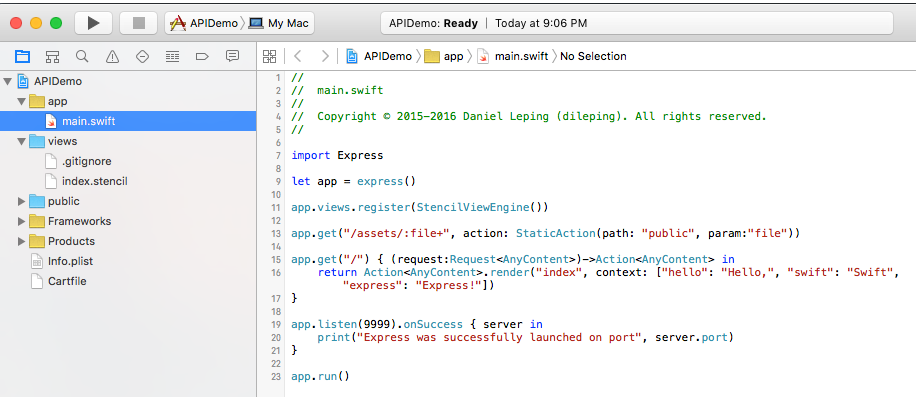Open the Debug navigator
The width and height of the screenshot is (916, 397).
point(172,57)
